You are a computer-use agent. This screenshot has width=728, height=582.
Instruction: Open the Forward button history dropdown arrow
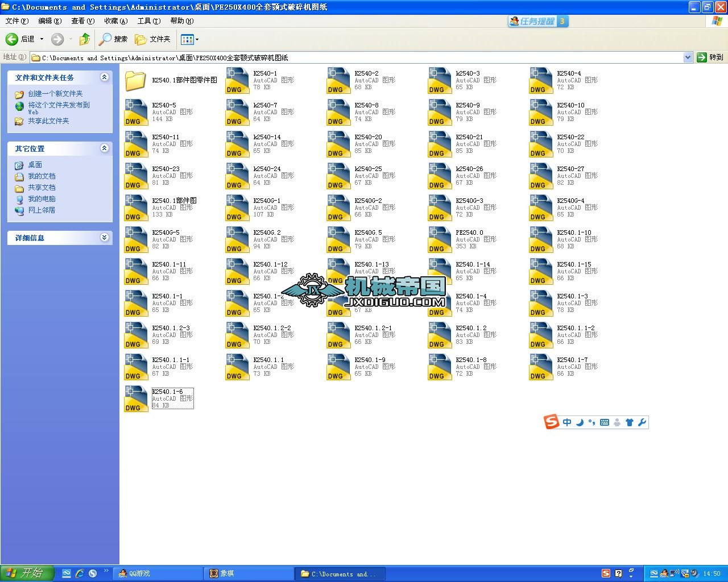(x=71, y=39)
